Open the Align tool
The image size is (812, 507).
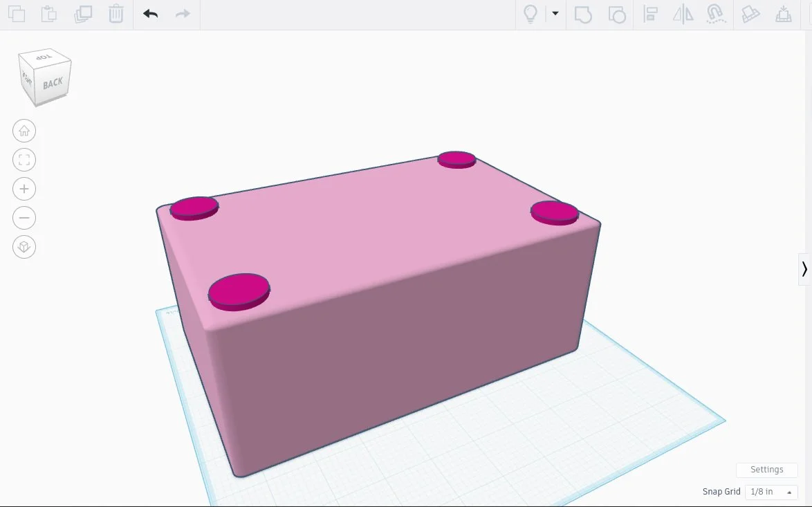click(x=650, y=14)
